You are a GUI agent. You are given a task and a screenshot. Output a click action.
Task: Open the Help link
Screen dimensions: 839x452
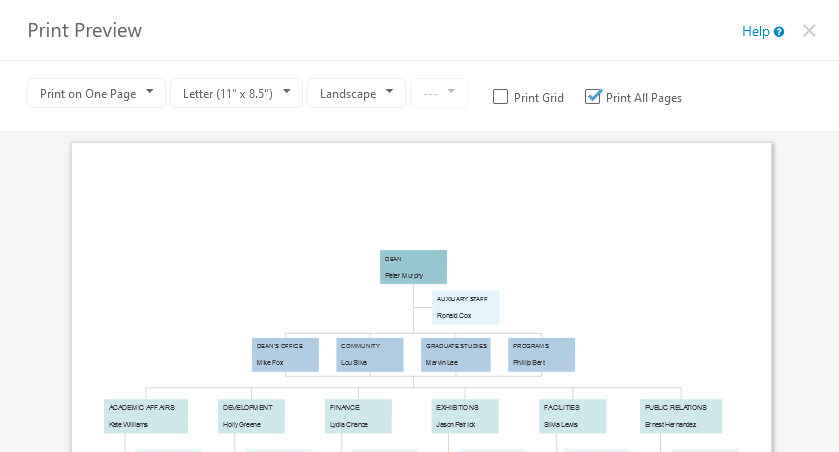click(x=755, y=32)
